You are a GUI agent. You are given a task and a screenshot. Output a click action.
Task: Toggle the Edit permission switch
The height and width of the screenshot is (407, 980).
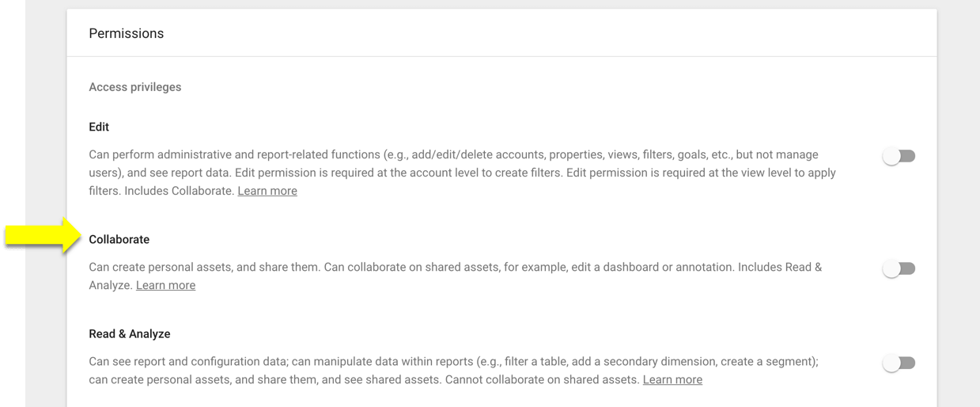coord(899,156)
